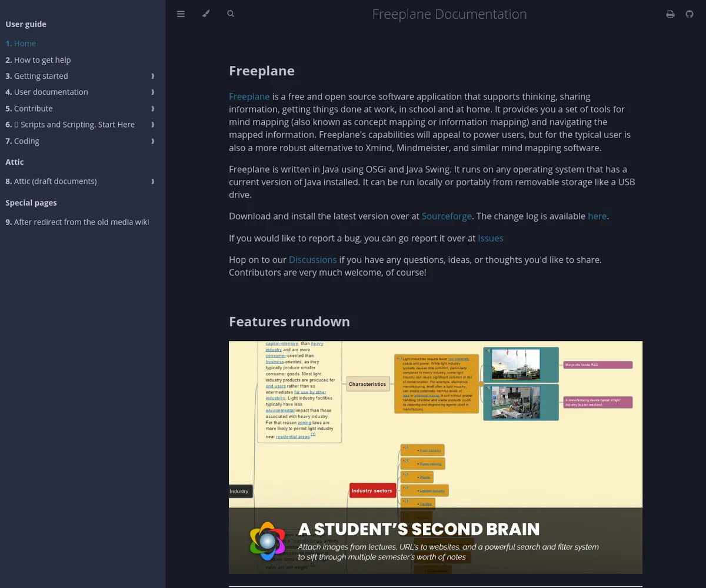Viewport: 706px width, 588px height.
Task: Expand the Coding chapter arrow
Action: pyautogui.click(x=153, y=141)
